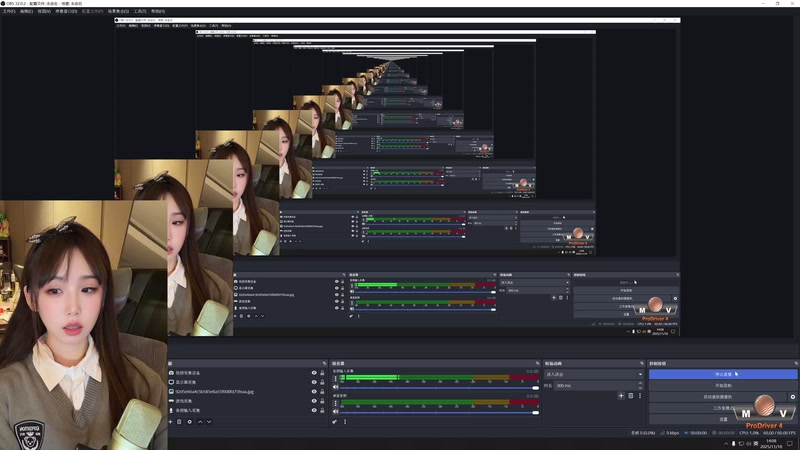
Task: Open the mixer menu dots beside advanced audio
Action: pyautogui.click(x=345, y=422)
